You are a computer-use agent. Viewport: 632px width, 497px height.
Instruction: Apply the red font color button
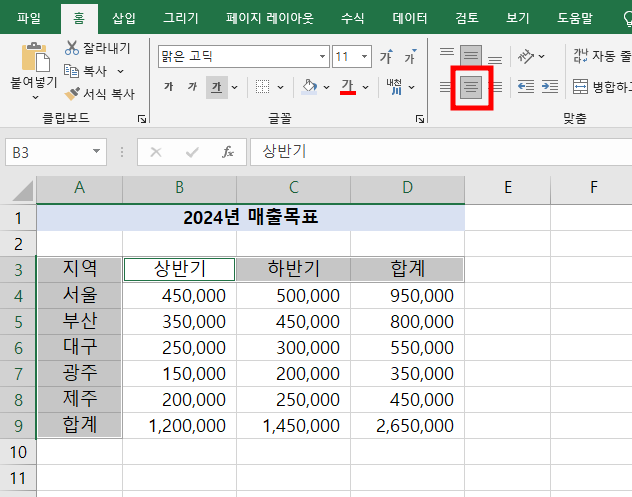coord(348,87)
